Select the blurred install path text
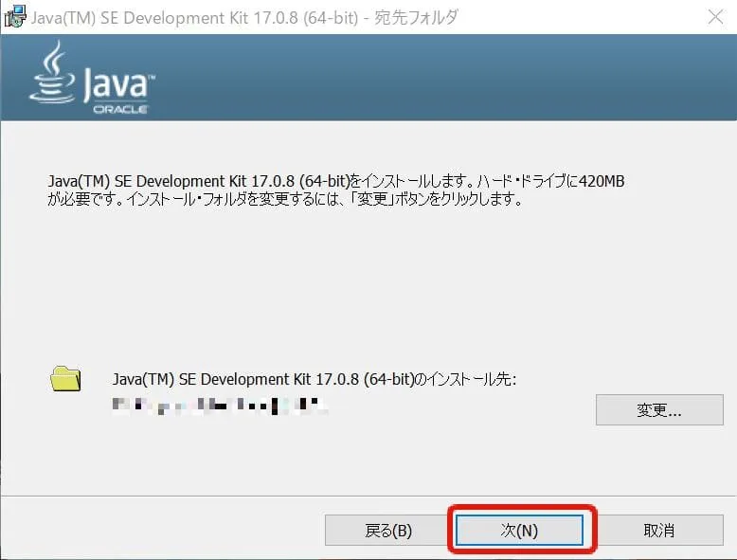 pos(220,406)
